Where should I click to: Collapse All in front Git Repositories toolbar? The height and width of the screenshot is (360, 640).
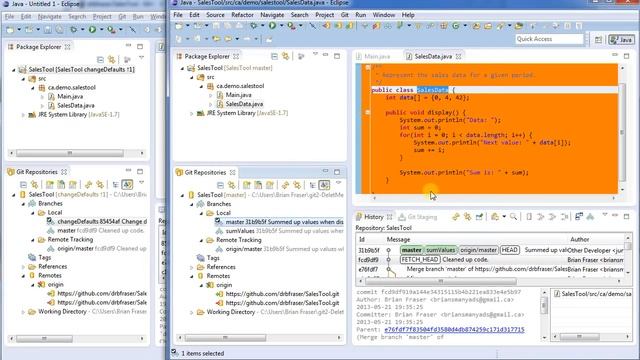click(220, 185)
